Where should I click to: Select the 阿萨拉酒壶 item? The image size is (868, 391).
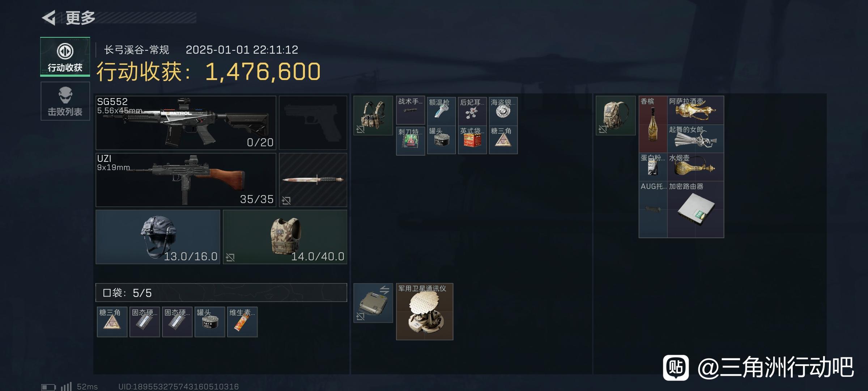coord(695,110)
